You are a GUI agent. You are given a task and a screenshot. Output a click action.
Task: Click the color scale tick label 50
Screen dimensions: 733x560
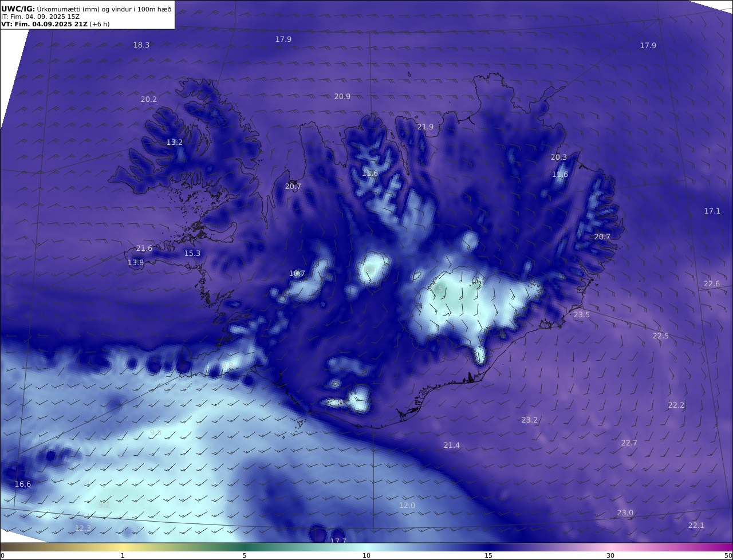pos(728,555)
